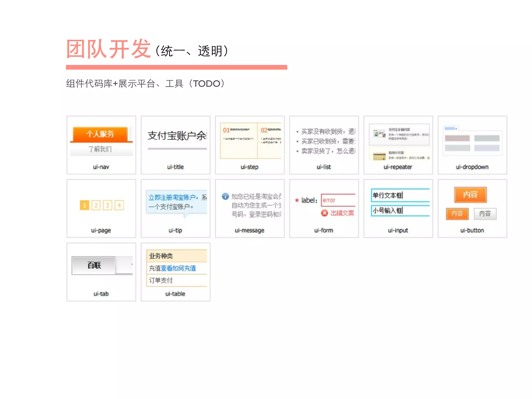This screenshot has height=399, width=532.
Task: Open the ui-page component card
Action: 101,208
